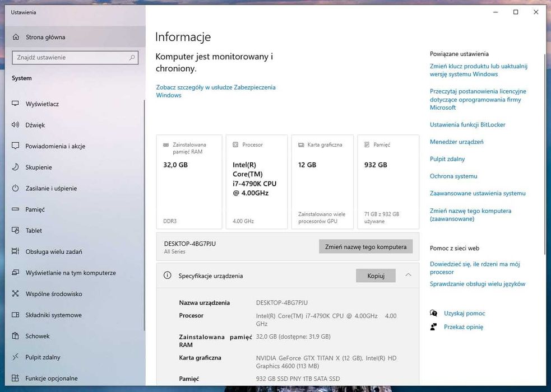
Task: Click the info icon beside Specyfikacje urządzenia
Action: click(168, 276)
